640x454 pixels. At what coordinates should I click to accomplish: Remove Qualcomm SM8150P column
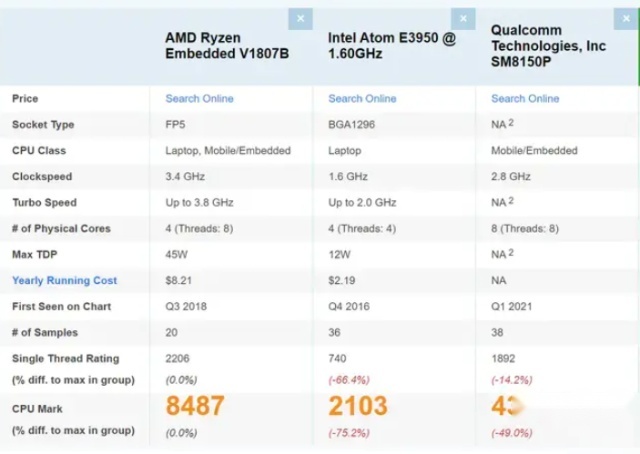click(626, 19)
